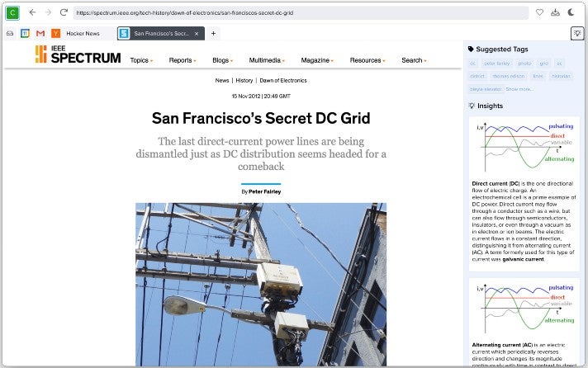This screenshot has width=588, height=368.
Task: Open the Gmail pinned tab
Action: [40, 34]
